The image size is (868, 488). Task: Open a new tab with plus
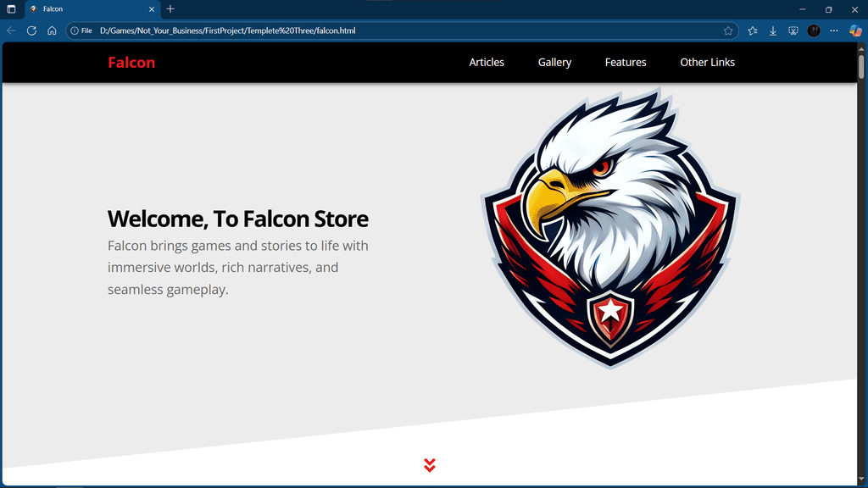point(170,8)
